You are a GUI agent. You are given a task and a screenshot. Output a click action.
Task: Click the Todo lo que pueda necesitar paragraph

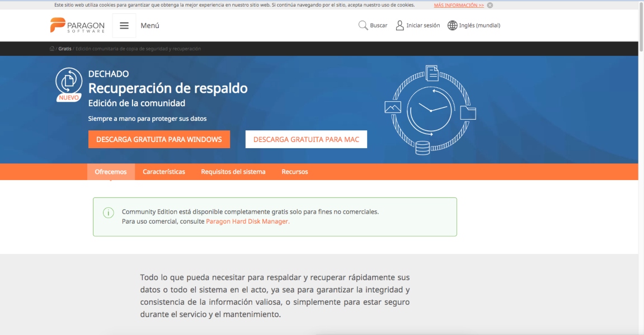coord(275,296)
